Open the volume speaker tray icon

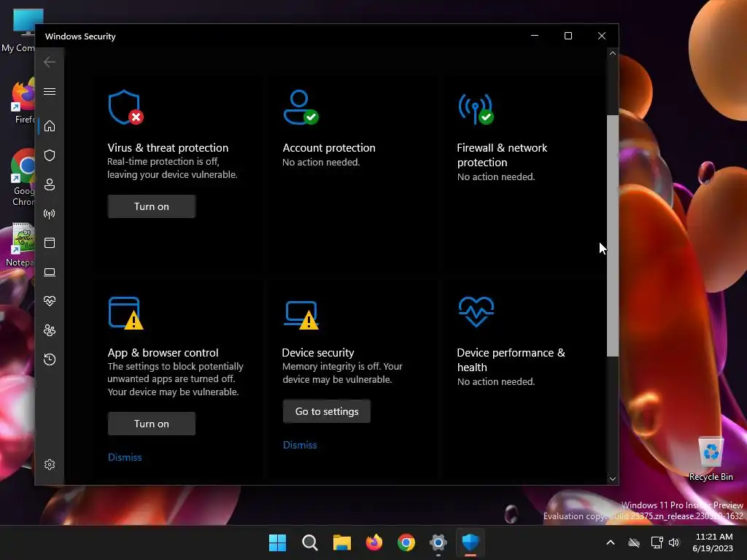(674, 542)
